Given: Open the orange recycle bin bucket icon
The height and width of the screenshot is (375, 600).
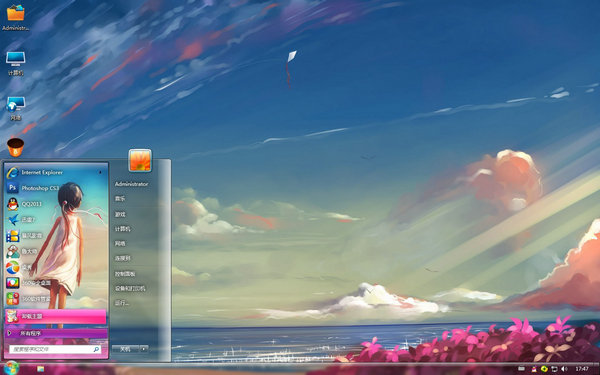Looking at the screenshot, I should (16, 147).
